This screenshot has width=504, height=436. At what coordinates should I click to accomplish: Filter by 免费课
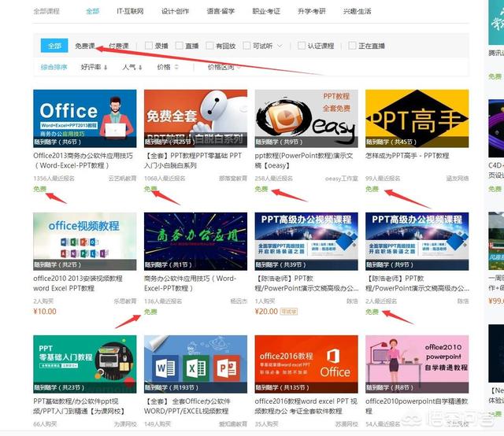coord(85,46)
